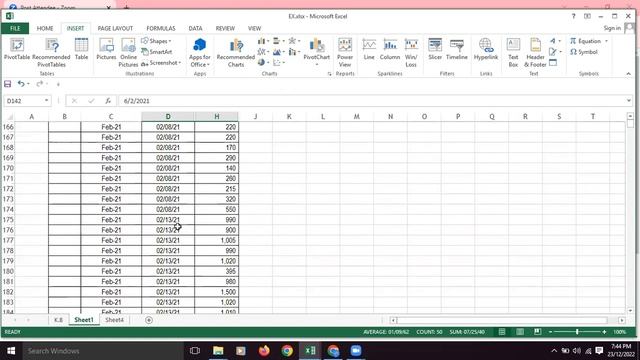Open Power View report
Screen dimensions: 640x360
point(345,53)
